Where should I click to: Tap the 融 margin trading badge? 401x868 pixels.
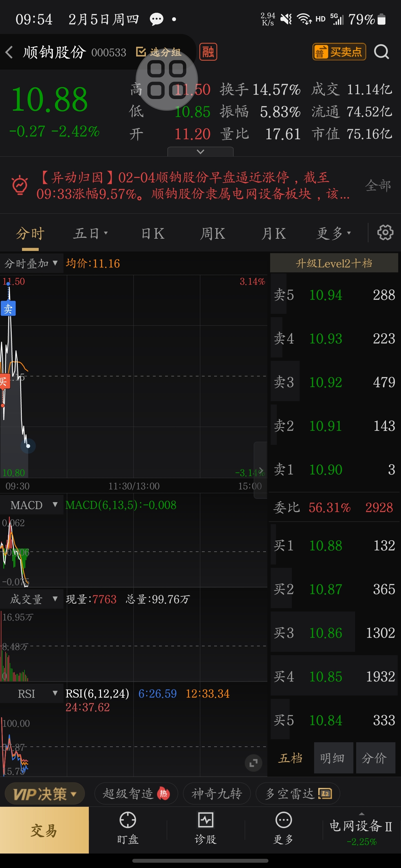click(x=208, y=52)
